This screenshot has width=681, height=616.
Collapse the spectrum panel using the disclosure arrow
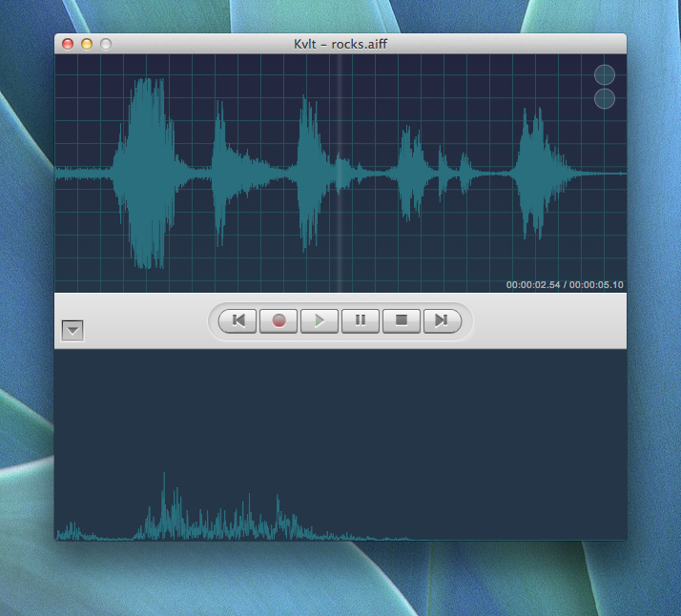pos(72,330)
